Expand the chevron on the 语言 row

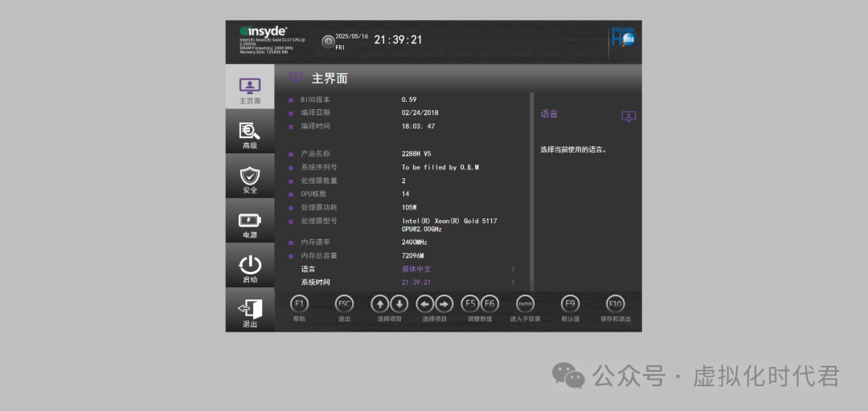(513, 269)
